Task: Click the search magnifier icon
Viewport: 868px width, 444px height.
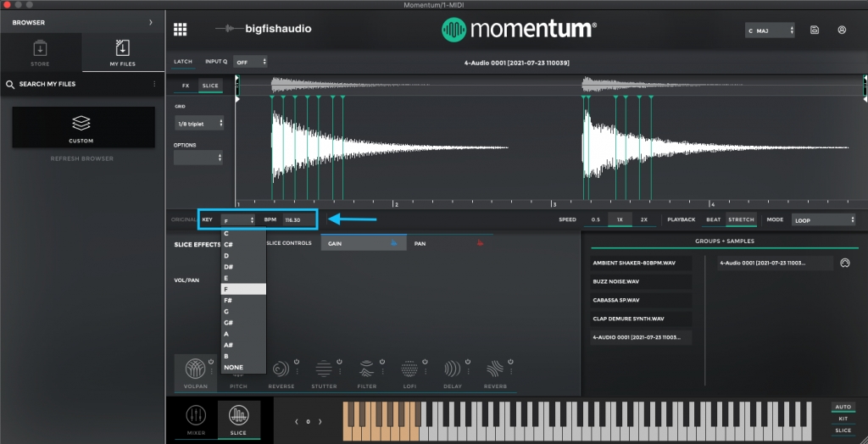Action: point(9,84)
